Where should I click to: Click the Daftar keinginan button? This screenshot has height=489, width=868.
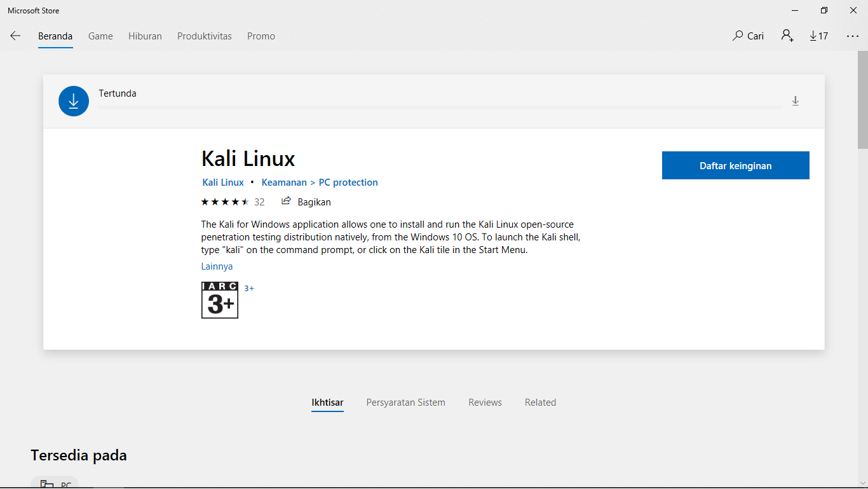(x=736, y=165)
